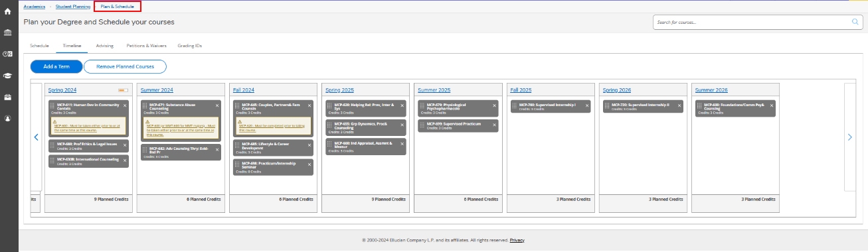Show earlier terms with left chevron
The width and height of the screenshot is (868, 252).
click(36, 137)
